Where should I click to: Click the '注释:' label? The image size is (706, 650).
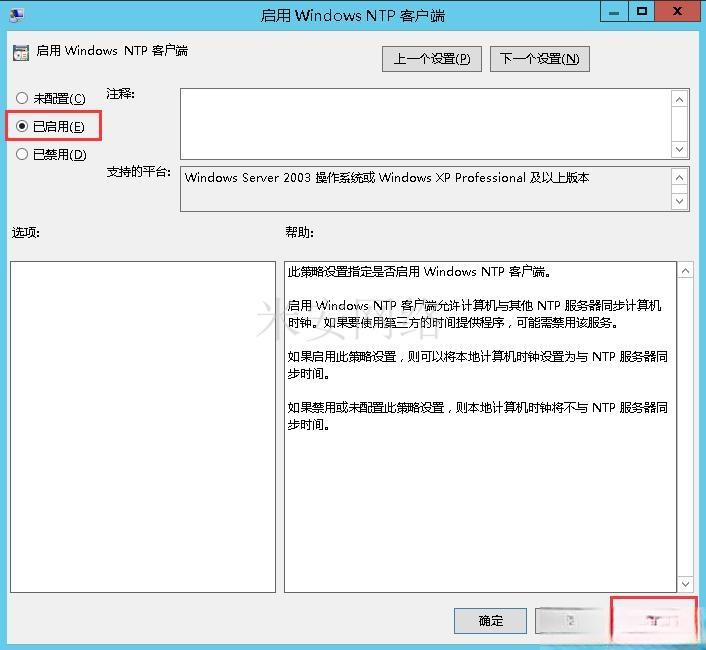click(x=120, y=94)
